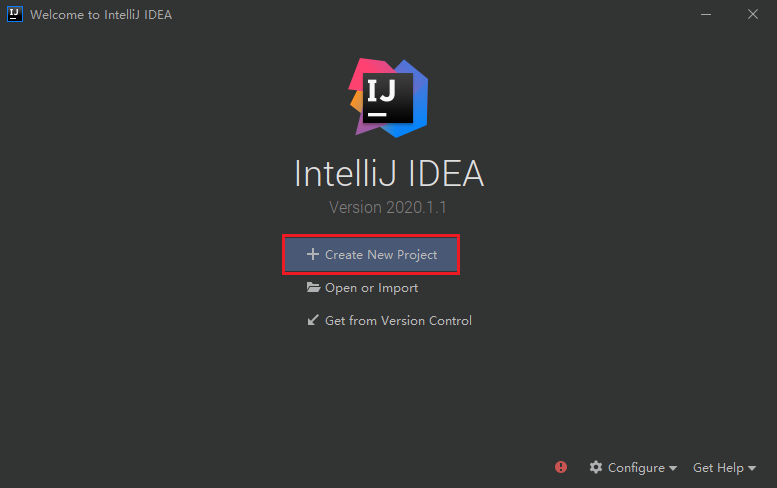777x488 pixels.
Task: Choose the Open or Import link
Action: 371,288
